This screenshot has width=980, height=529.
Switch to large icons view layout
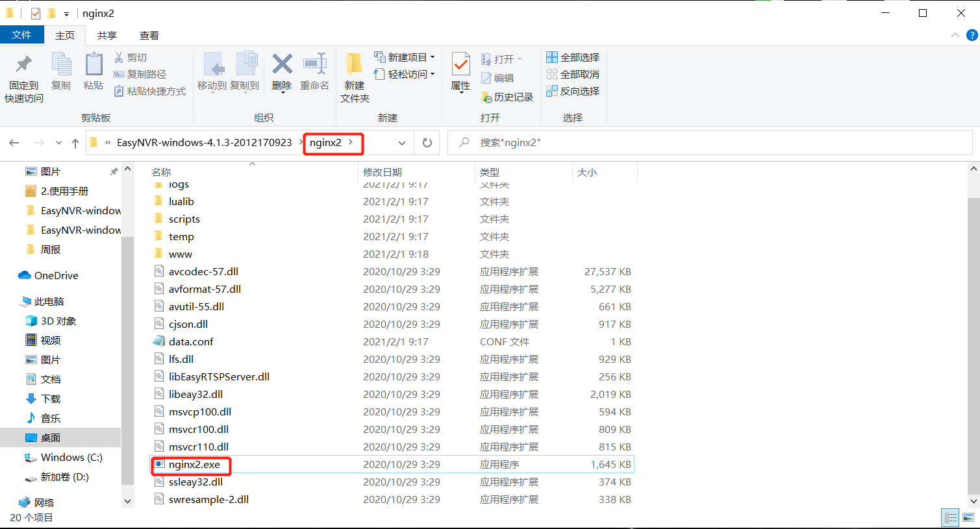point(968,517)
